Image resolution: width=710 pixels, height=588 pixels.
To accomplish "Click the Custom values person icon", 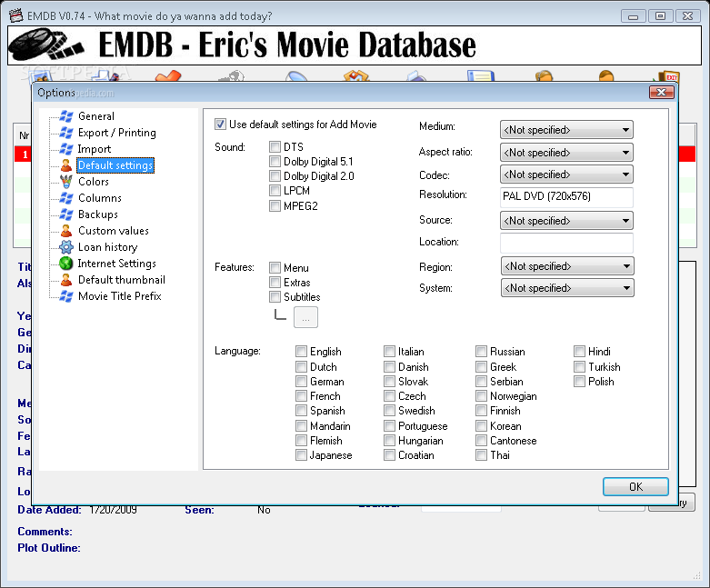I will pyautogui.click(x=66, y=231).
